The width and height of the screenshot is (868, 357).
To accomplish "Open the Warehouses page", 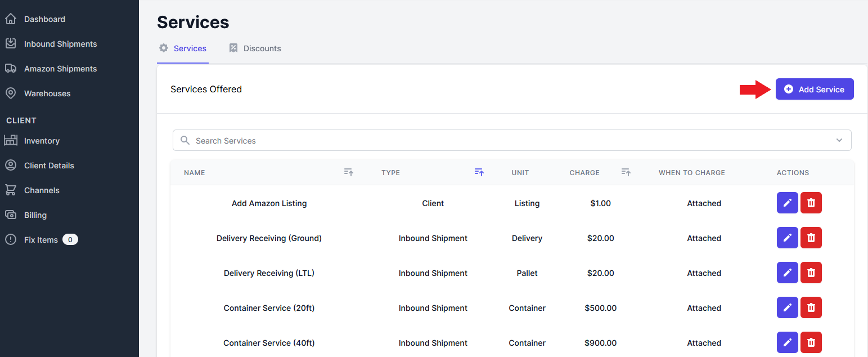I will 47,93.
